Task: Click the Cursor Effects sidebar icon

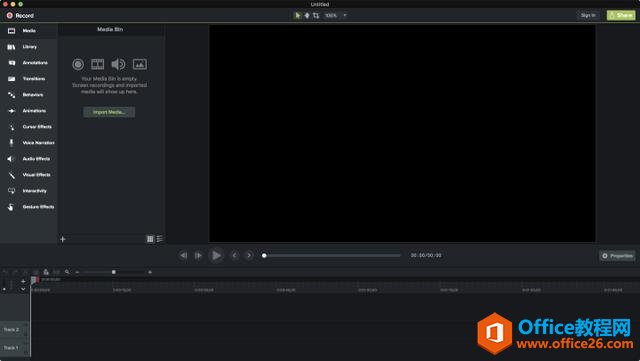Action: pyautogui.click(x=12, y=127)
